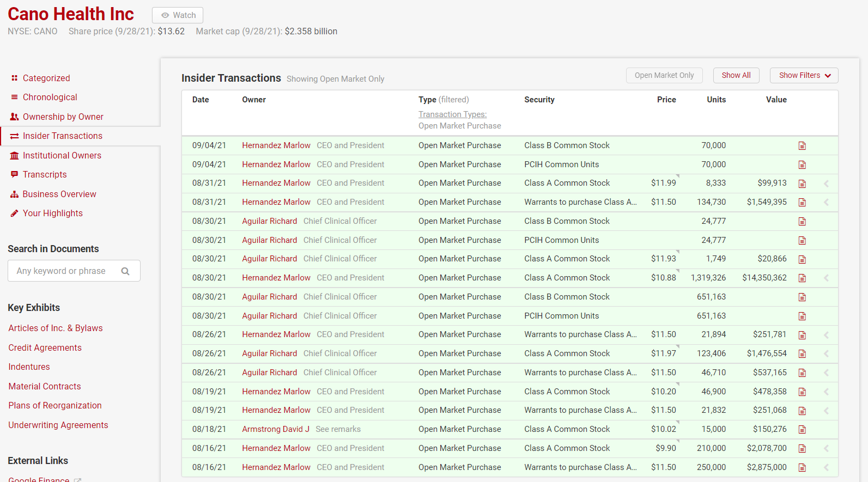Open filing document for the $537,165 transaction
Screen dimensions: 868x482
tap(802, 373)
